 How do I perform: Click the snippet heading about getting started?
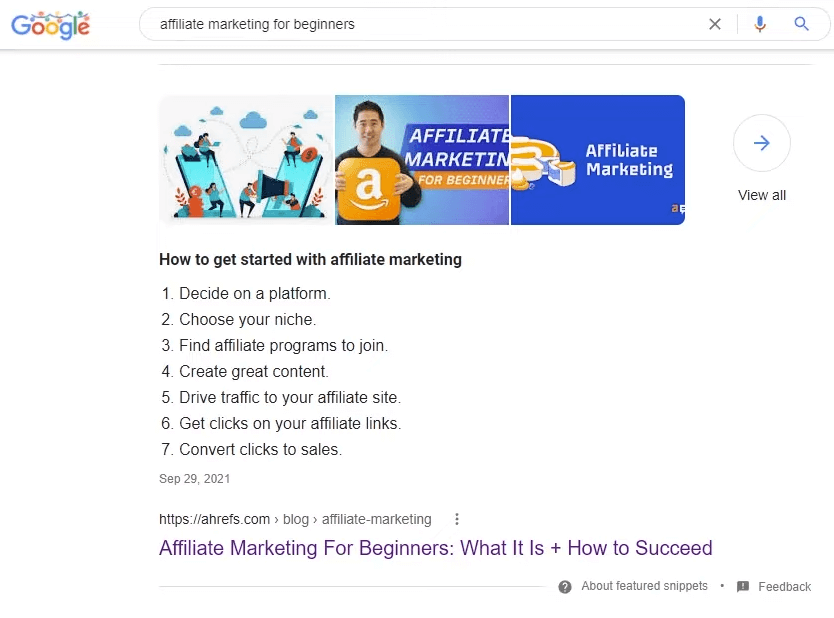[311, 260]
